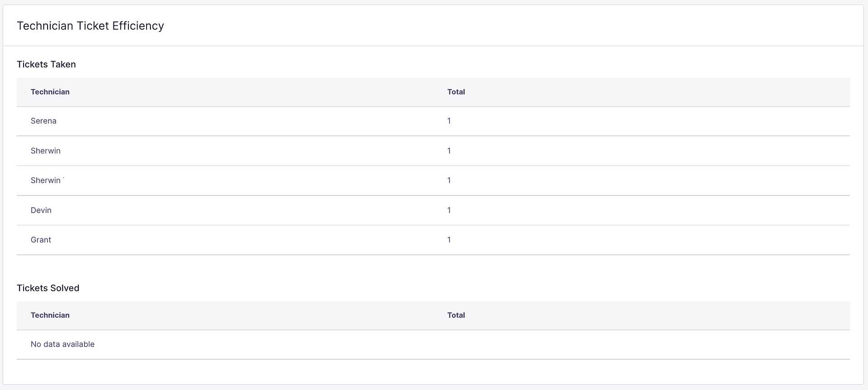Click Devin's total count
The image size is (868, 390).
[449, 210]
